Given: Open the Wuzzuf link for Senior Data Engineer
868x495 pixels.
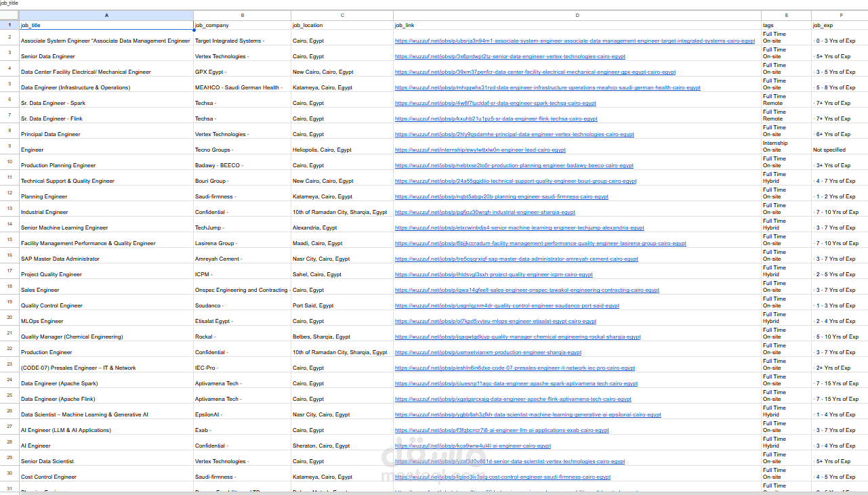Looking at the screenshot, I should (510, 57).
